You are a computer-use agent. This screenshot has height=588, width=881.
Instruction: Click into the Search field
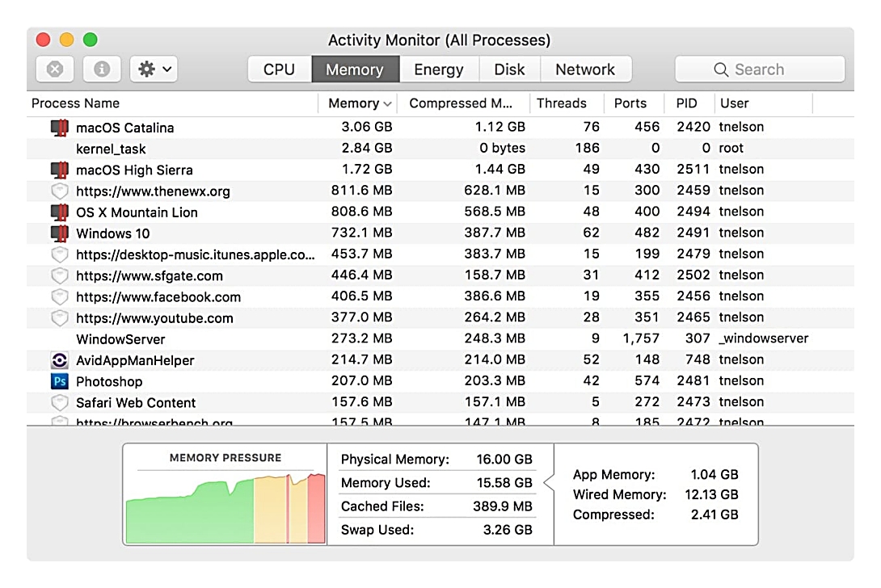pos(760,69)
